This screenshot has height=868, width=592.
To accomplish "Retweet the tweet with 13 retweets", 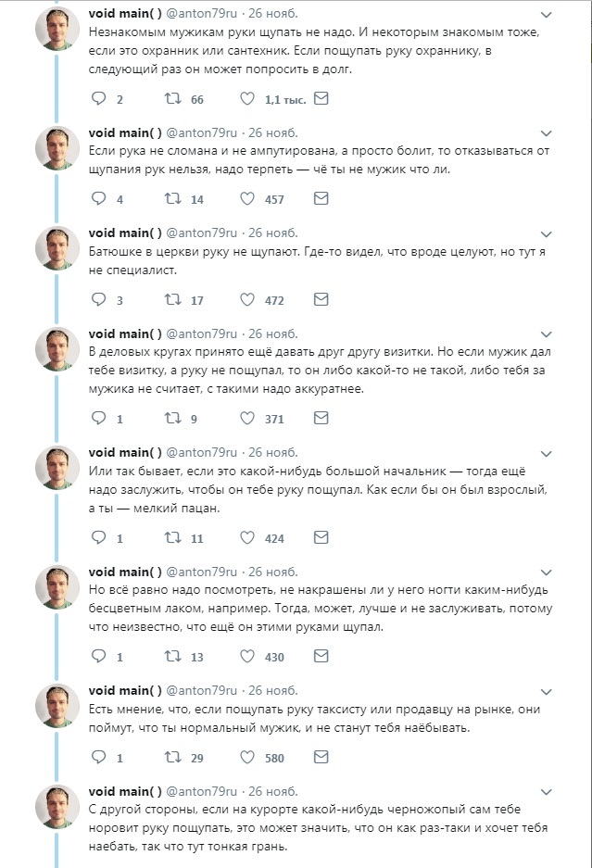I will pyautogui.click(x=171, y=657).
